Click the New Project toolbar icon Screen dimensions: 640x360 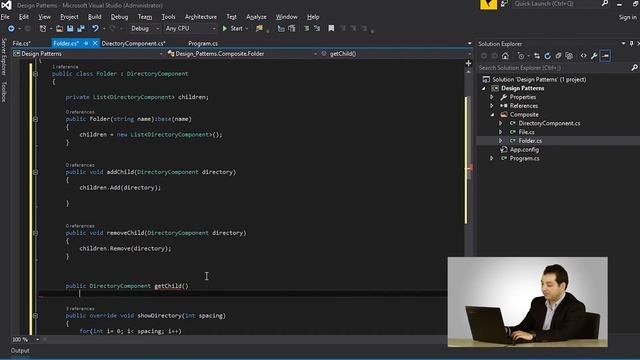tap(43, 29)
